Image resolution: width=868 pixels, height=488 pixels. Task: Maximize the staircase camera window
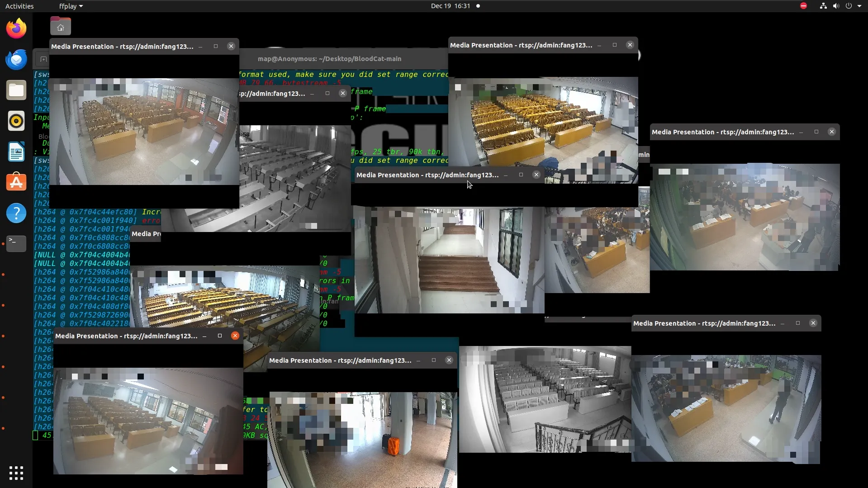tap(521, 175)
